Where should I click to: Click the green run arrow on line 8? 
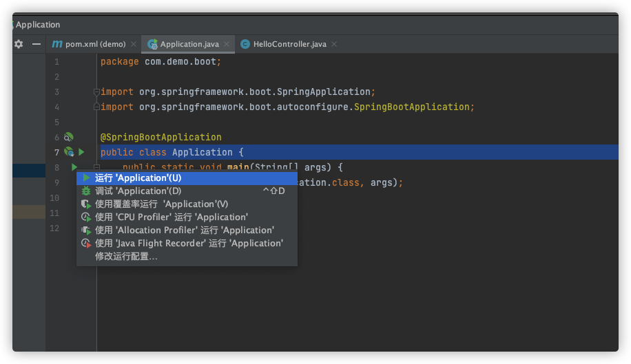coord(74,167)
